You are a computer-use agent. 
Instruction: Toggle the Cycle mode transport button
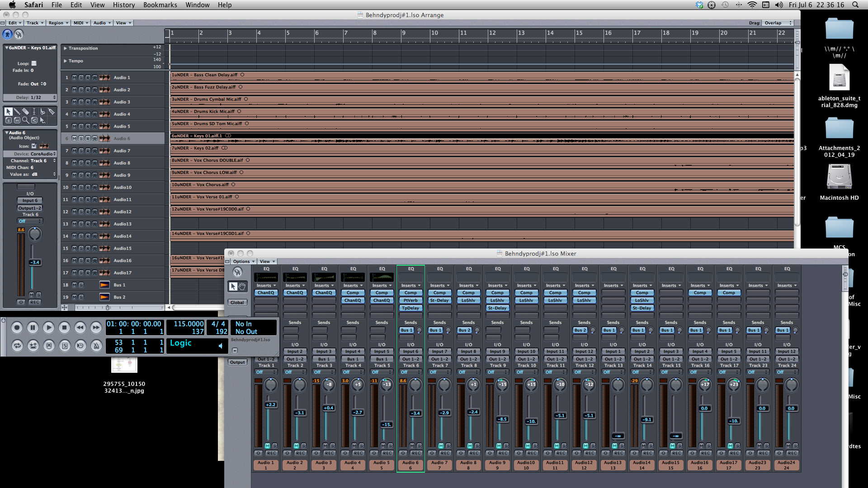point(17,346)
